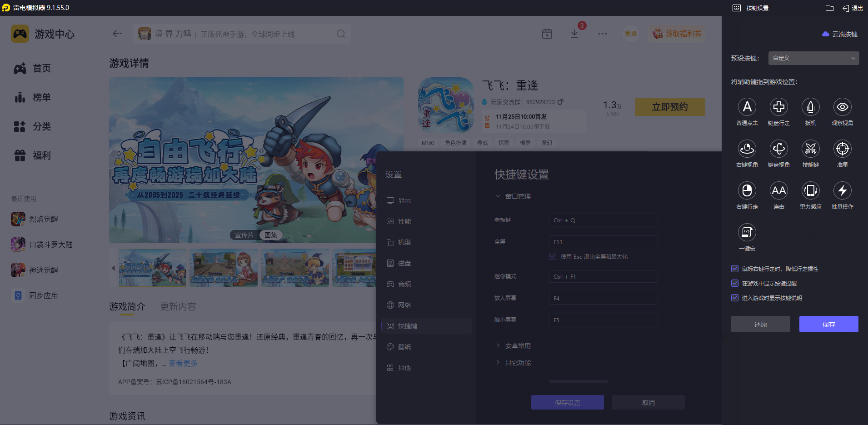Open the three-dot more menu
The height and width of the screenshot is (425, 868).
tap(603, 34)
